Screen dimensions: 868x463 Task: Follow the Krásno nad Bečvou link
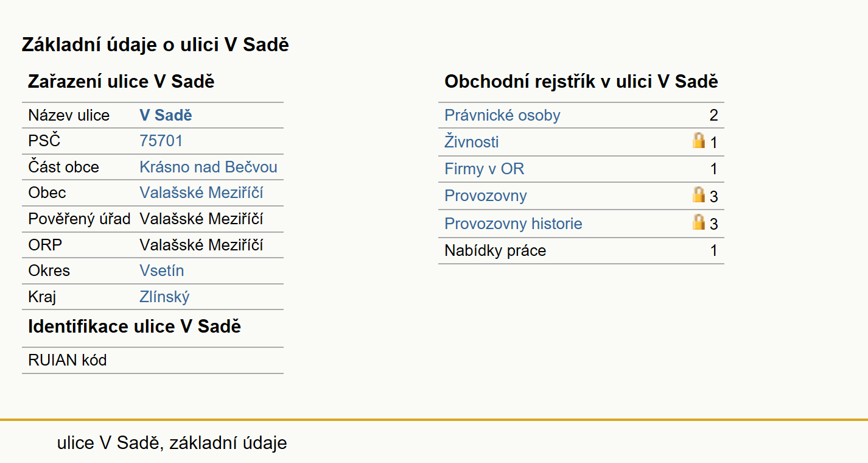tap(208, 167)
